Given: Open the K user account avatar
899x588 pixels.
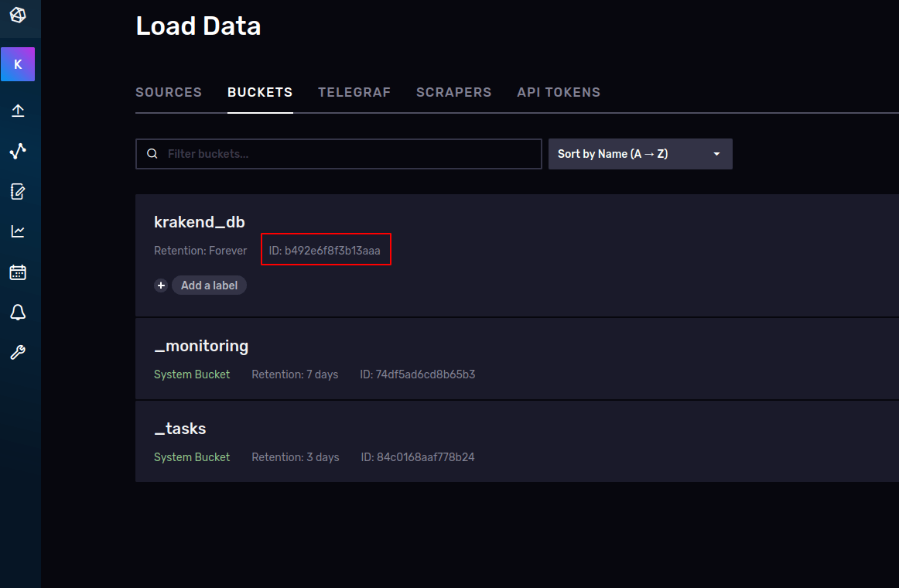Looking at the screenshot, I should (18, 64).
